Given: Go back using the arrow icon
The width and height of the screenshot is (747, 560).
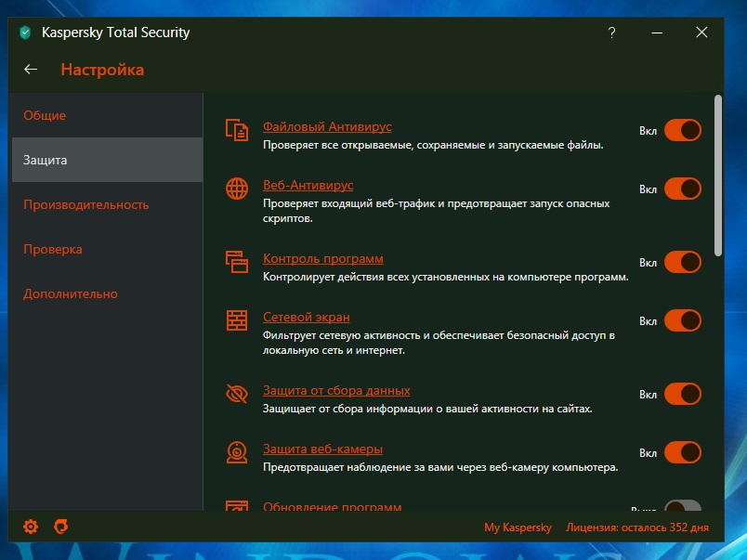Looking at the screenshot, I should tap(31, 70).
